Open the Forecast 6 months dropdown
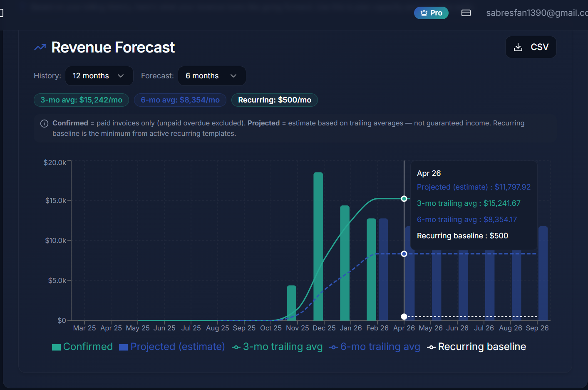 (211, 76)
